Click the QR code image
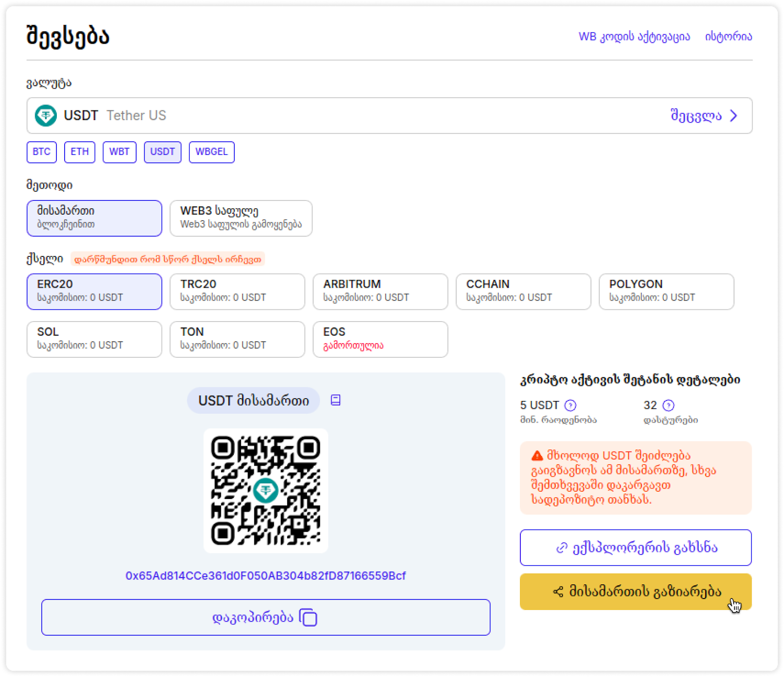 pos(266,491)
